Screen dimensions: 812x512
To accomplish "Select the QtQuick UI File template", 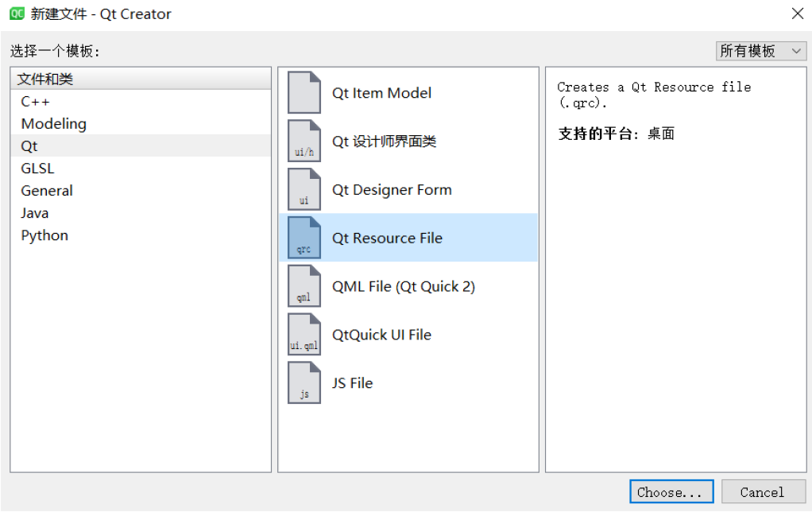I will tap(408, 335).
